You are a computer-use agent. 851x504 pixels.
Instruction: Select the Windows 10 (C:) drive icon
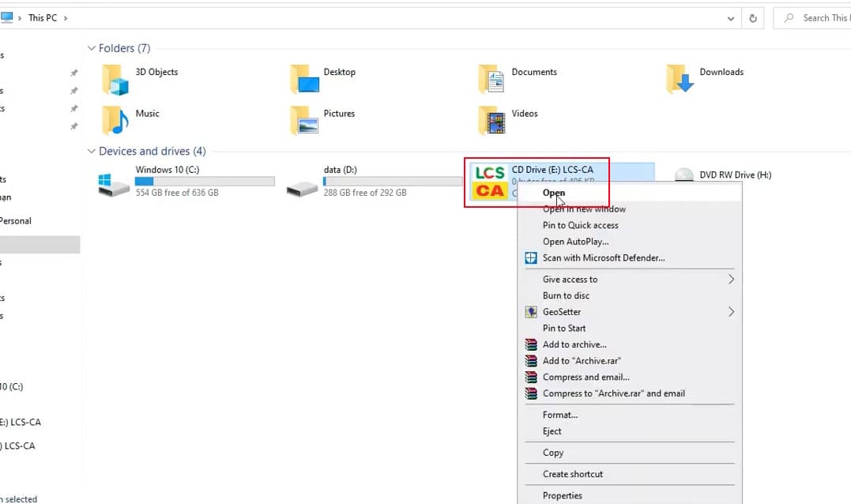click(115, 185)
